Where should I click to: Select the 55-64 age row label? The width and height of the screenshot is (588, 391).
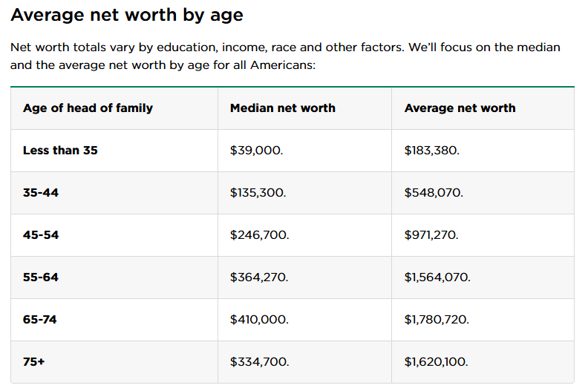(41, 277)
